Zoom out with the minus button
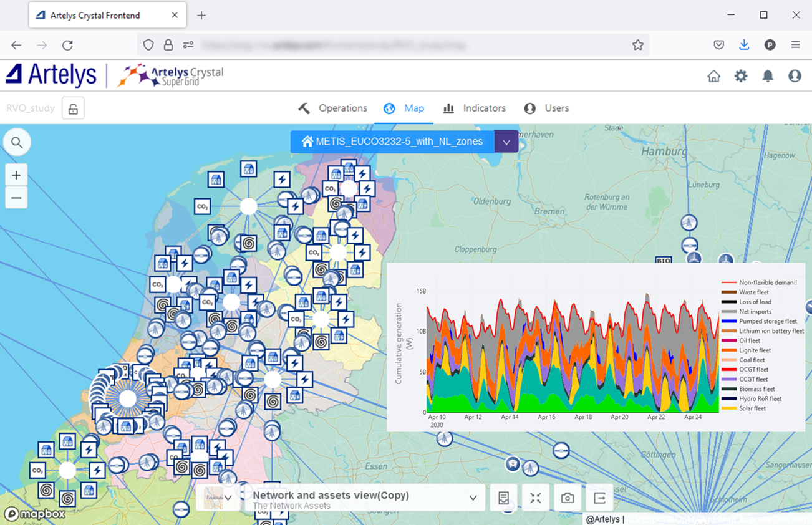Viewport: 812px width, 525px height. click(x=16, y=198)
